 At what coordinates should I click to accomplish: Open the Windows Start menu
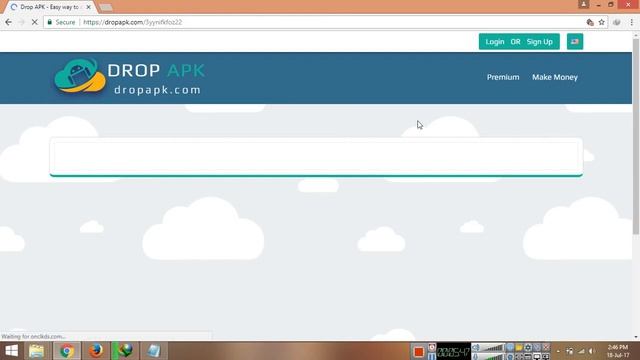(x=11, y=351)
